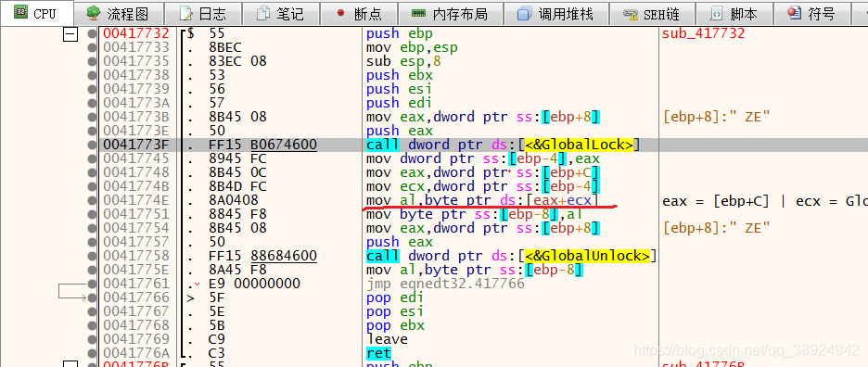
Task: Click the 断点 red dot icon
Action: [340, 13]
